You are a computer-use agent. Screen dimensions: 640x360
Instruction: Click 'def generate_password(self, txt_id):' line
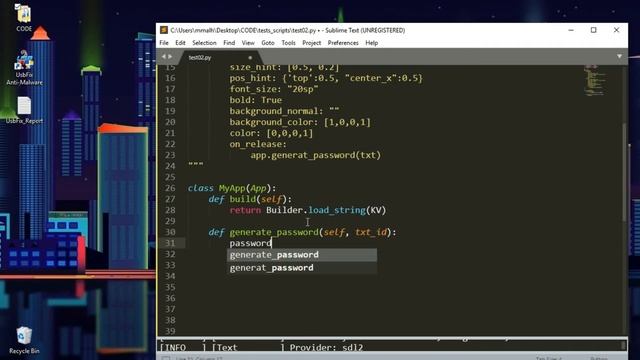[302, 232]
